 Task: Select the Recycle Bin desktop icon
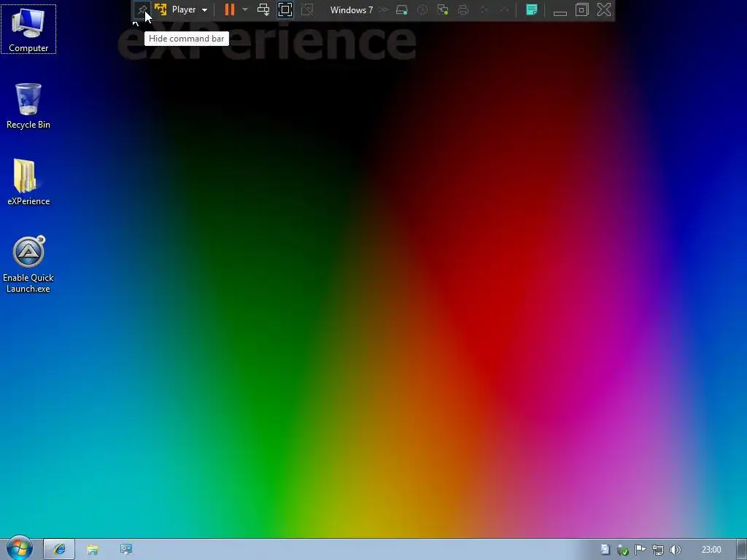[x=28, y=106]
